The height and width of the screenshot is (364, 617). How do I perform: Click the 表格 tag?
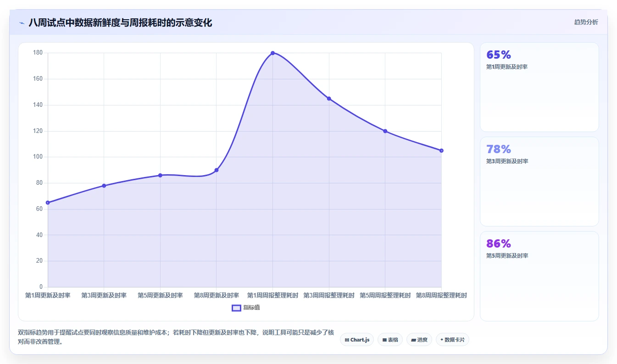pos(390,340)
